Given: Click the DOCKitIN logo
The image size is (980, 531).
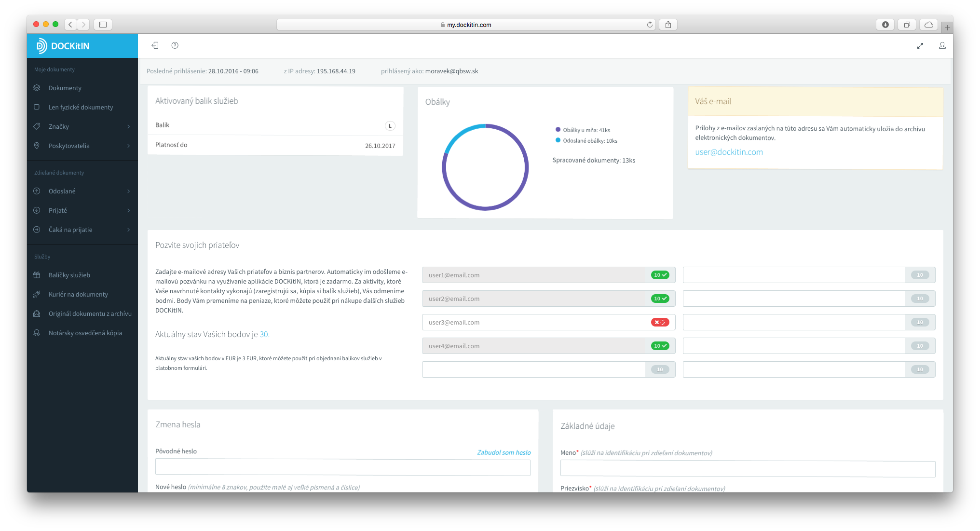Looking at the screenshot, I should pyautogui.click(x=63, y=46).
